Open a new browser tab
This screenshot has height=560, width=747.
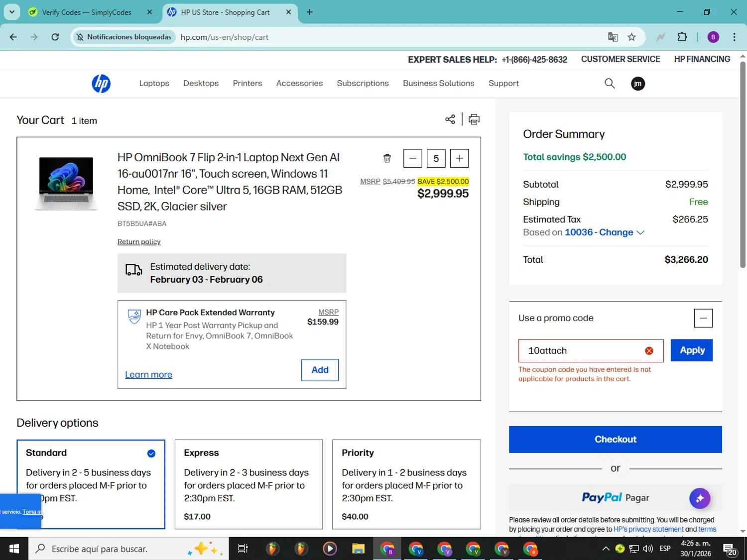(310, 12)
